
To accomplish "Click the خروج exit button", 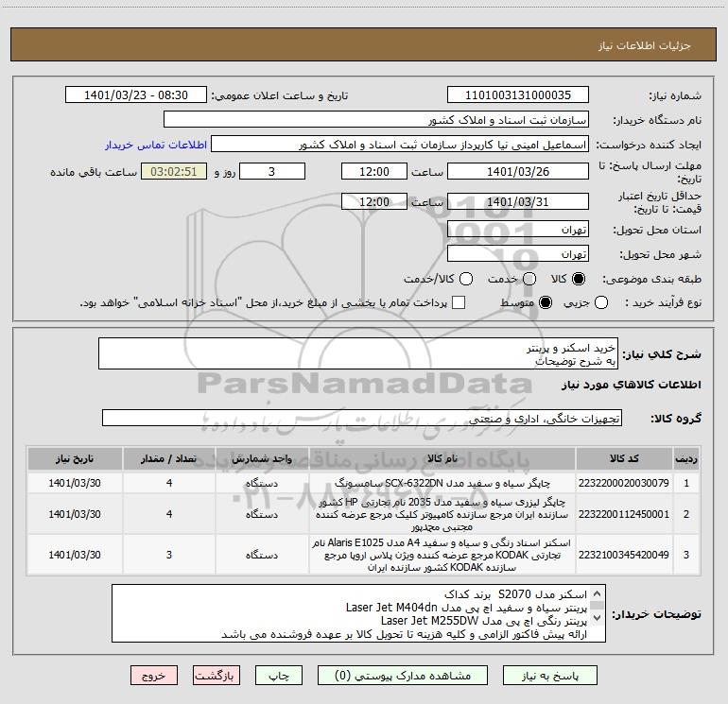I will pyautogui.click(x=154, y=676).
